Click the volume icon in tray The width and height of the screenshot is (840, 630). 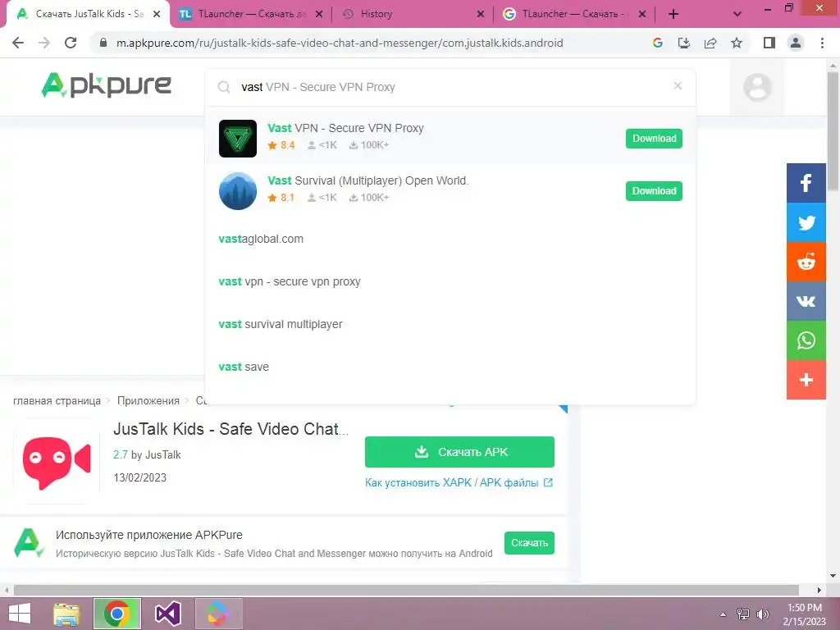(762, 614)
